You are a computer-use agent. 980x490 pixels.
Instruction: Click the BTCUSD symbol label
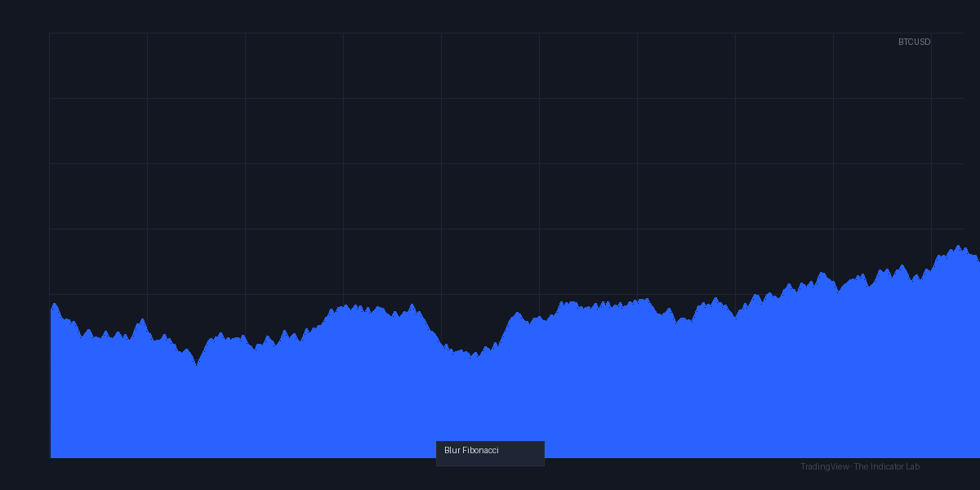pyautogui.click(x=914, y=42)
